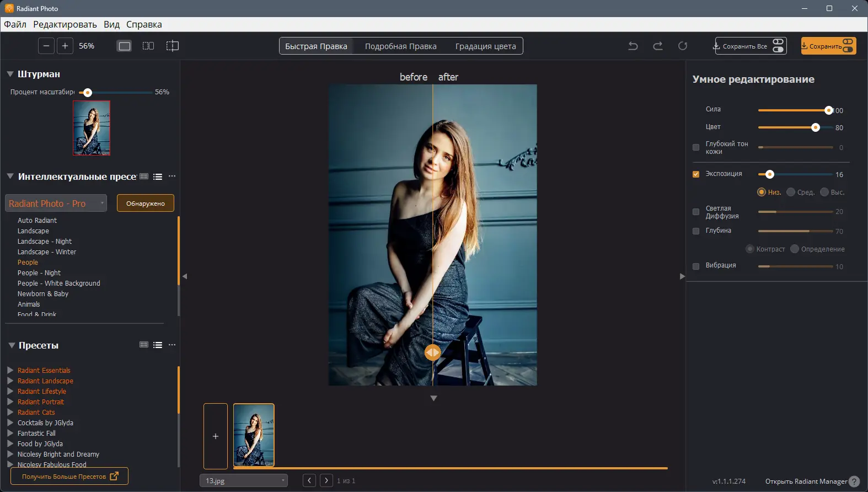The image size is (868, 492).
Task: Switch the Пресеты panel to list view
Action: point(158,345)
